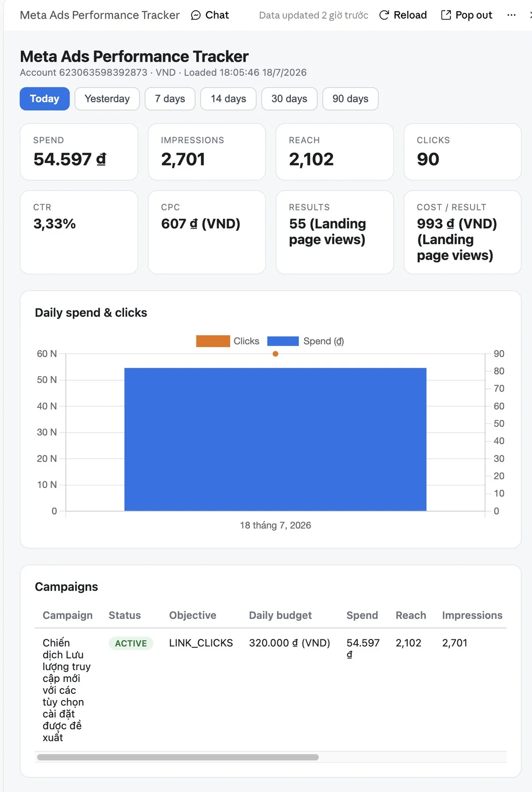The height and width of the screenshot is (792, 532).
Task: Select the 7 days range
Action: tap(170, 99)
